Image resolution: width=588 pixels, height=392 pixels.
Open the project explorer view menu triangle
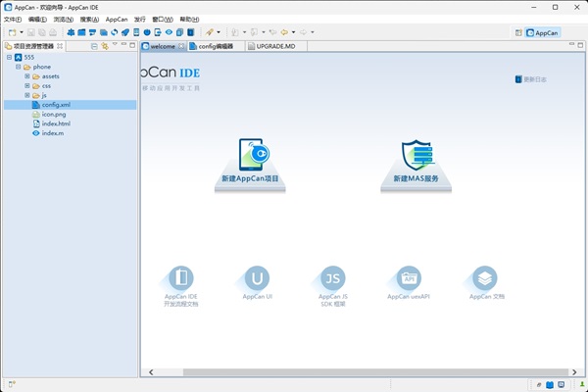point(115,45)
